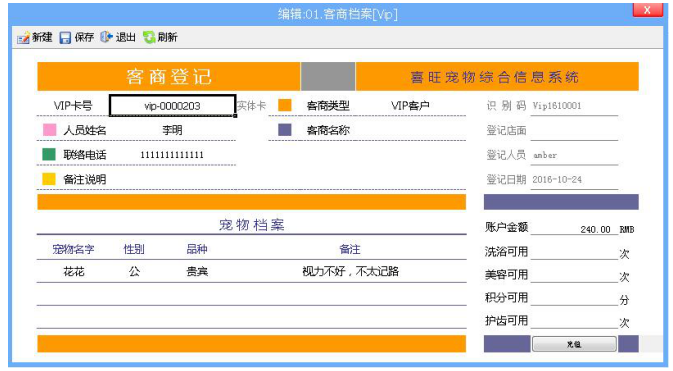Screen dimensions: 673x371
Task: Click the purple square beside 客商名称
Action: (285, 130)
